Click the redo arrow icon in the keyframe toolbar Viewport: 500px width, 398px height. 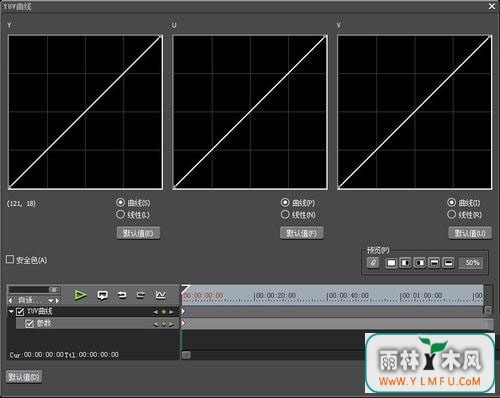tap(141, 295)
